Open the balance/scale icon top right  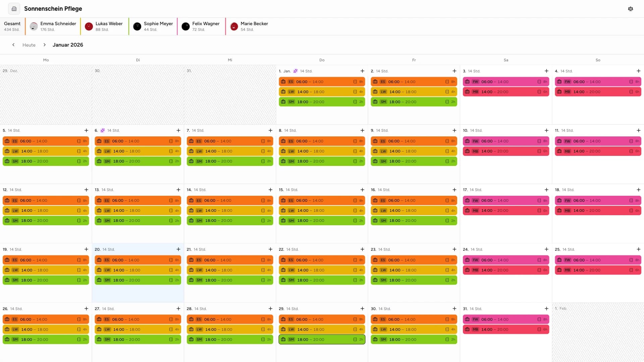(631, 9)
